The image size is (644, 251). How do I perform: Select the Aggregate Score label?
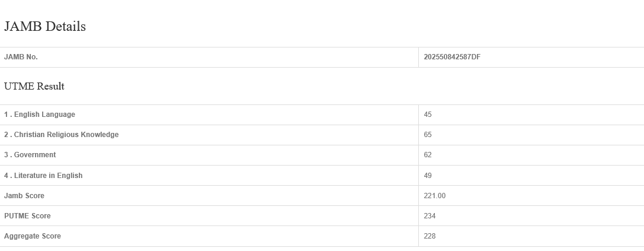(33, 236)
